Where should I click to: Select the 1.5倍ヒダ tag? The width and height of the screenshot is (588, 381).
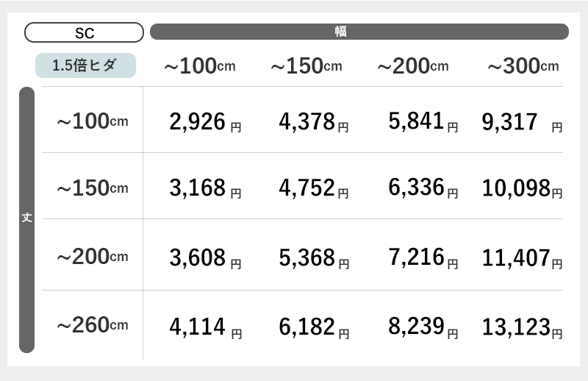[x=85, y=65]
